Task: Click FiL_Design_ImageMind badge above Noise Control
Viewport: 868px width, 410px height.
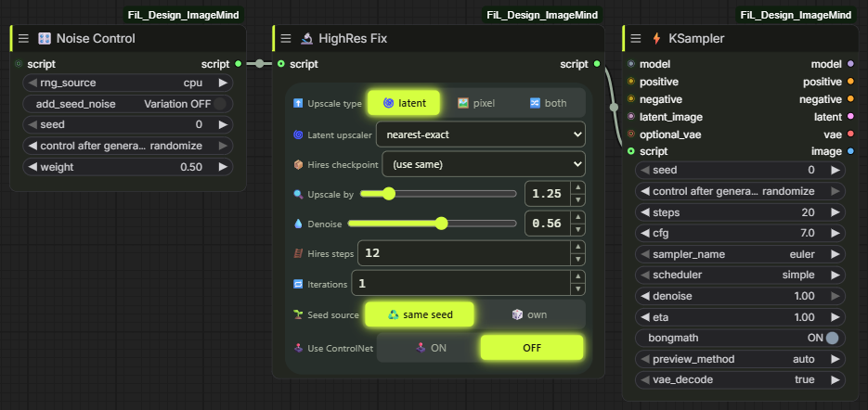Action: click(184, 15)
